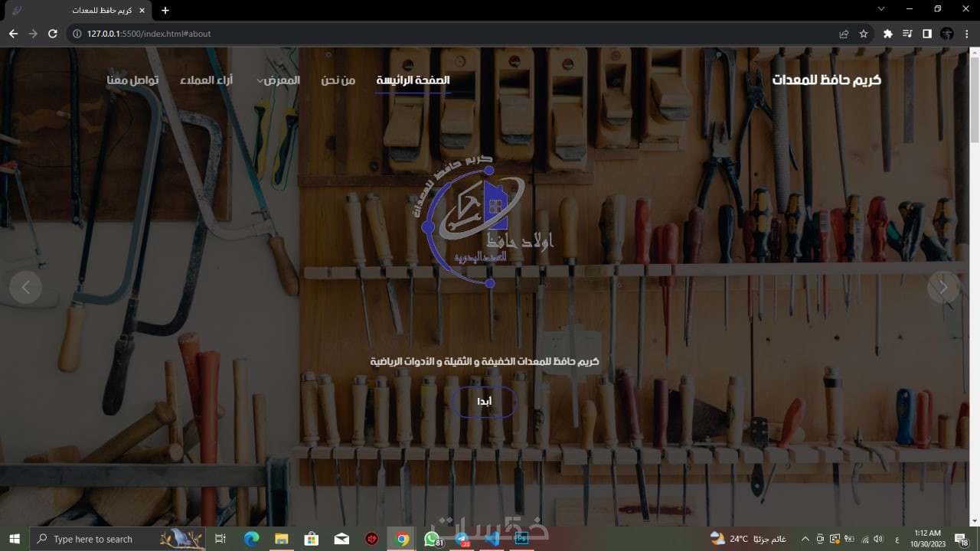Viewport: 980px width, 551px height.
Task: Show the previous carousel slide
Action: coord(26,287)
